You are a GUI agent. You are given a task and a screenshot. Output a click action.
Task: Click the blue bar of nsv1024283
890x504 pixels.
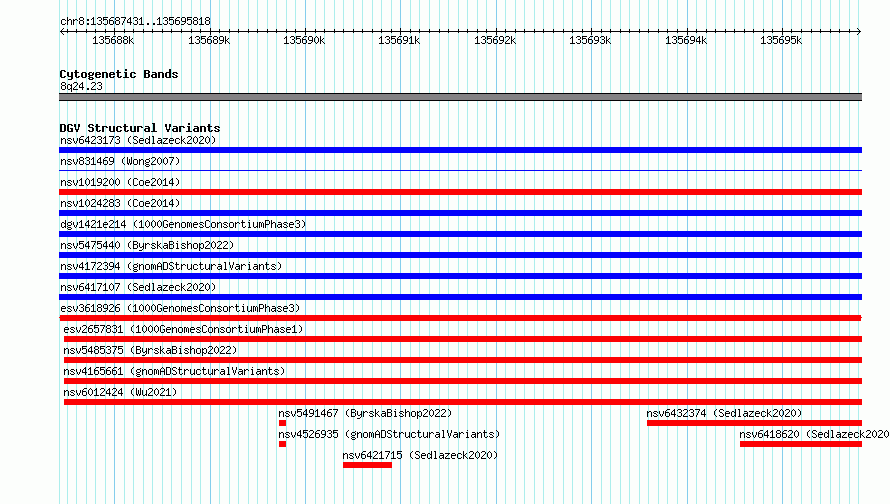tap(460, 213)
